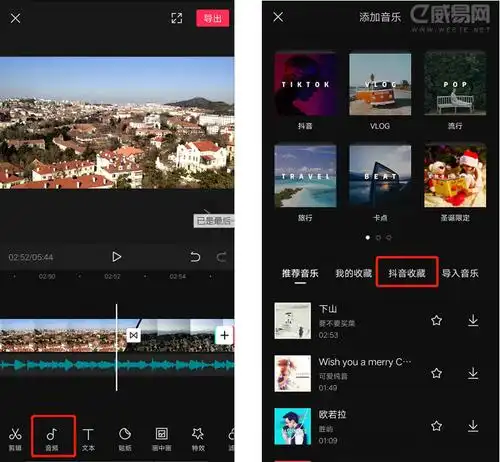Open the 抖音 TIKTOK music category

point(305,90)
